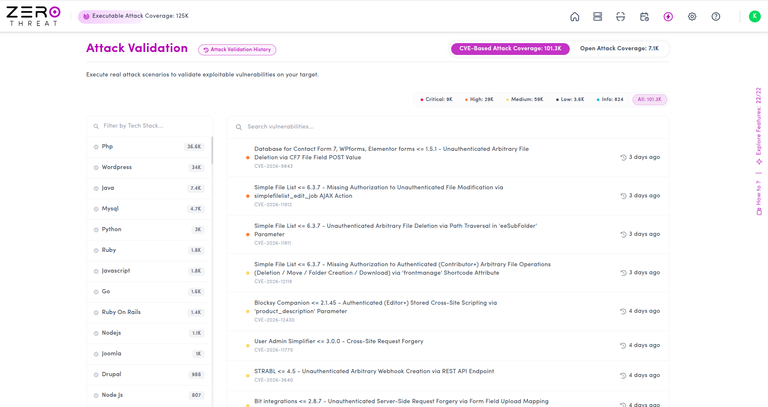Open the home dashboard icon
Viewport: 768px width, 407px height.
click(575, 17)
